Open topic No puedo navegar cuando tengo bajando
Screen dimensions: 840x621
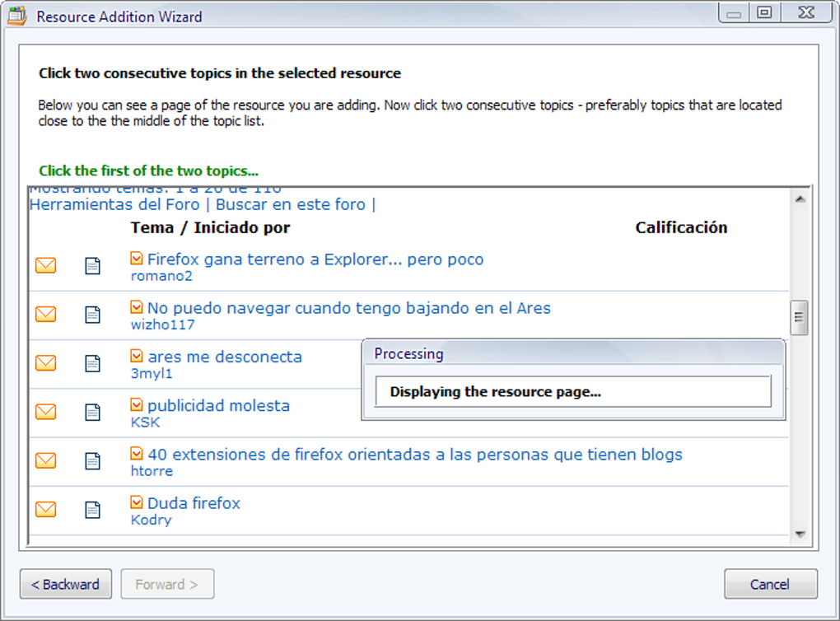348,308
